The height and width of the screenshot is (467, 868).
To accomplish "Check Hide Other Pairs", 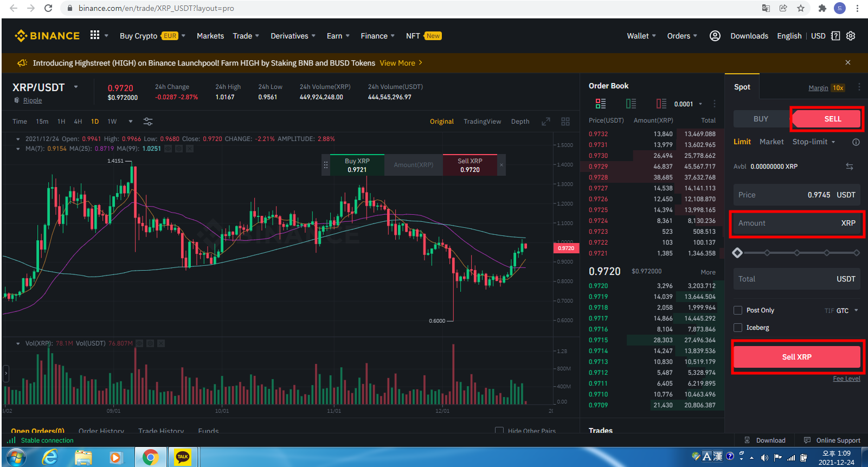I will 499,431.
